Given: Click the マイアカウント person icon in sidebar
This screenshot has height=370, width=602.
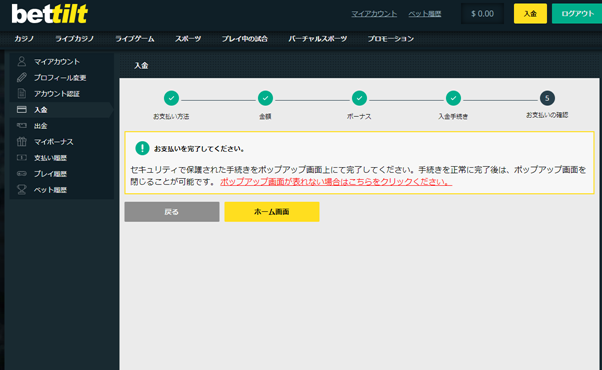Looking at the screenshot, I should (22, 61).
